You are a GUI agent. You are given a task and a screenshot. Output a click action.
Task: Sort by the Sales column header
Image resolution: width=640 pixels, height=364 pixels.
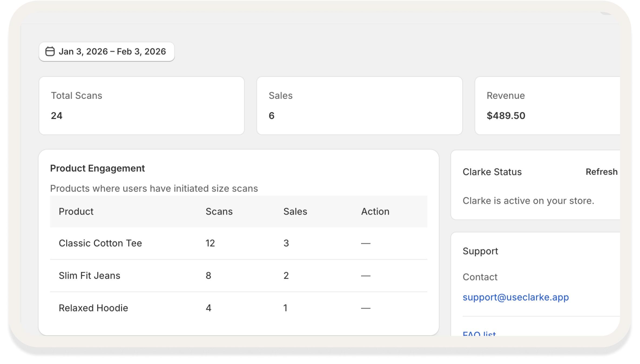[295, 211]
